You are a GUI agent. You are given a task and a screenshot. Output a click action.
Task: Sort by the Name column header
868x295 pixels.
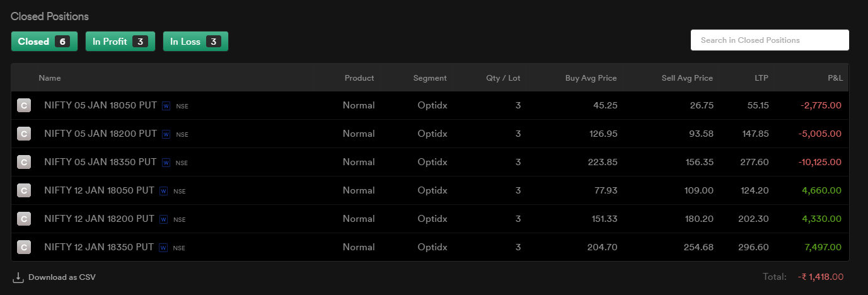pos(50,78)
